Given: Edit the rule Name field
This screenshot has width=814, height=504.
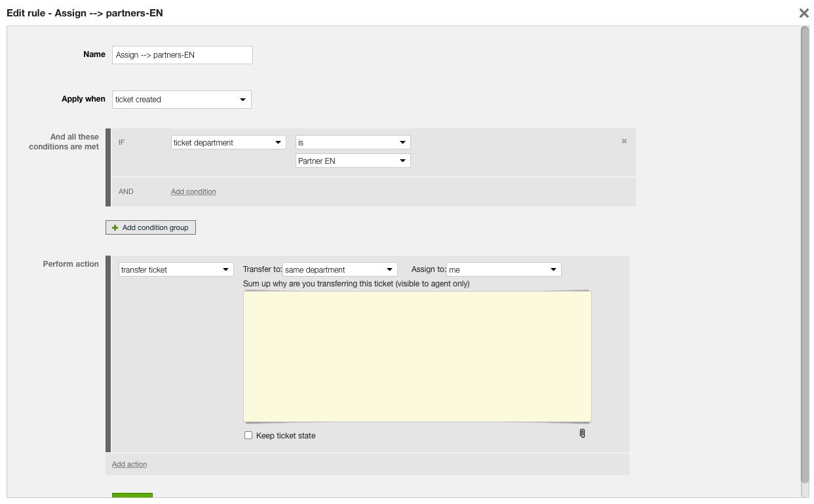Looking at the screenshot, I should [x=182, y=54].
